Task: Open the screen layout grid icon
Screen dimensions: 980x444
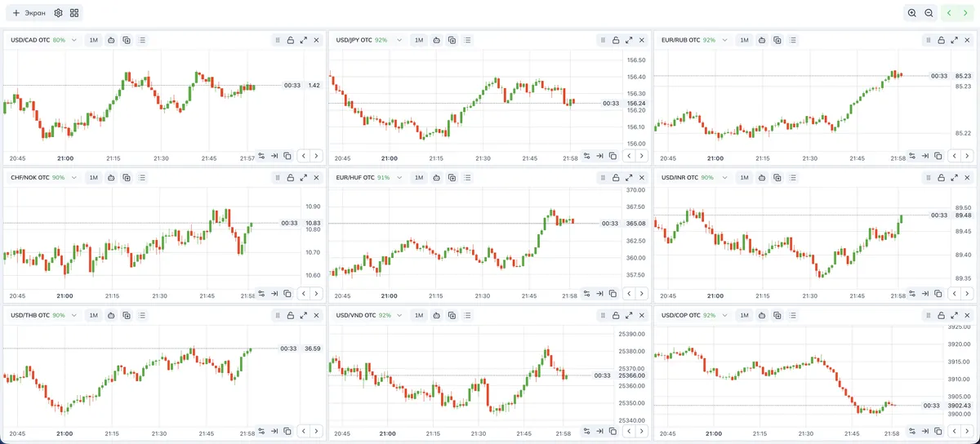Action: click(74, 13)
